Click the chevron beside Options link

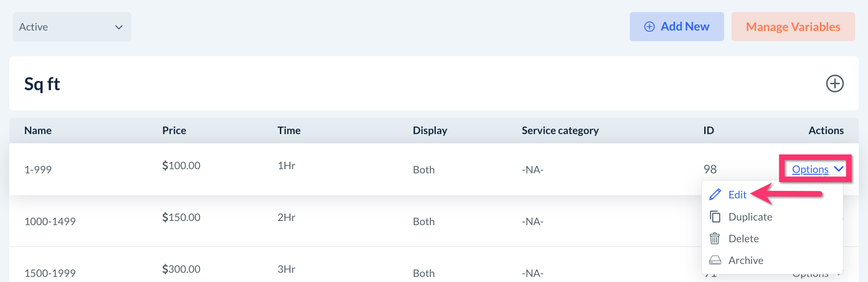pos(838,169)
